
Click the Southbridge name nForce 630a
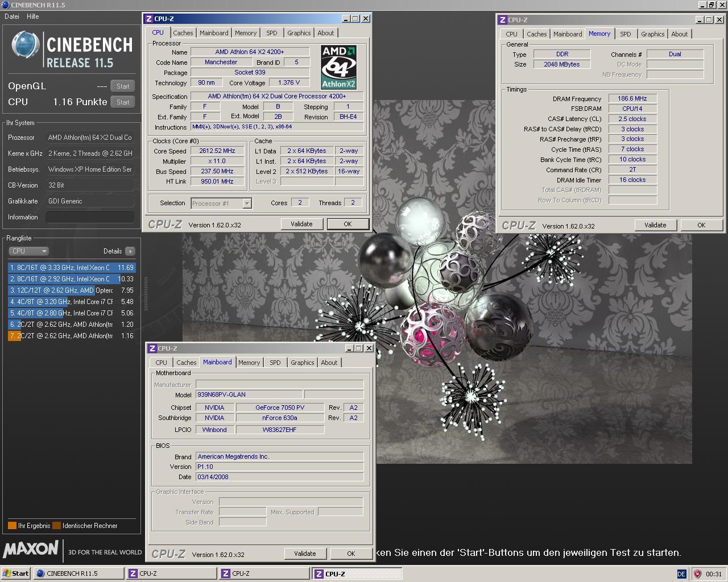pyautogui.click(x=280, y=418)
